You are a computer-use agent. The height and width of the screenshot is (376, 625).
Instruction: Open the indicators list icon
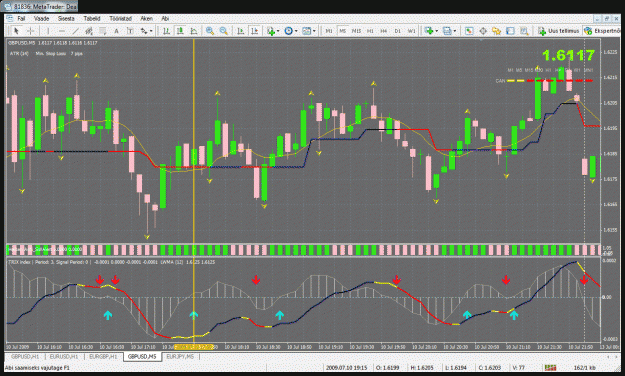[271, 31]
